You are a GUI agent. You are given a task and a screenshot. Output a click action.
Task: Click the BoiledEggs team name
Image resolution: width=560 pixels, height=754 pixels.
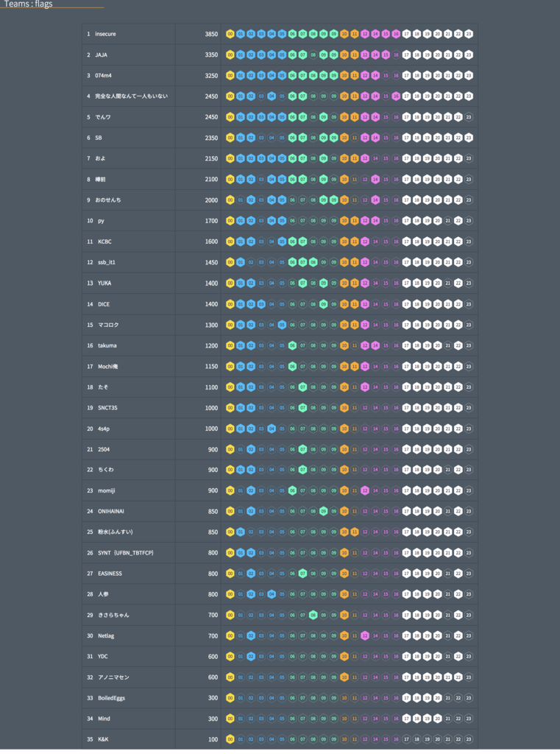tap(111, 698)
